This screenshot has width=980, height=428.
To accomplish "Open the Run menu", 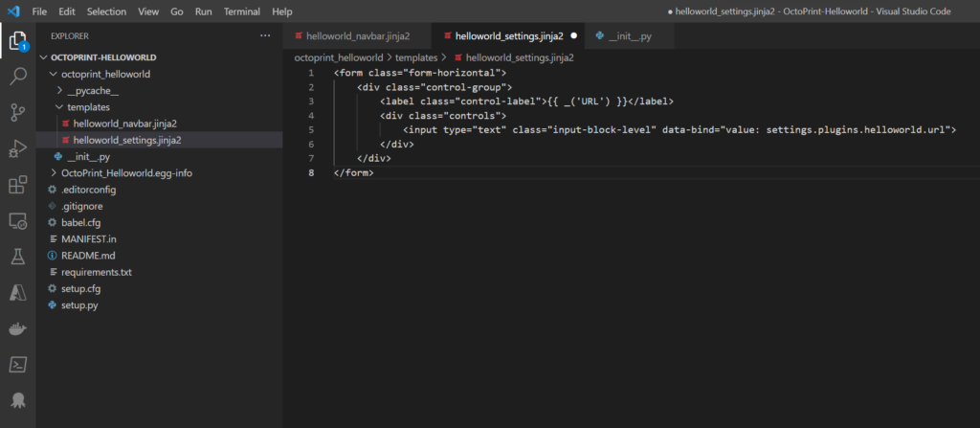I will pos(203,11).
